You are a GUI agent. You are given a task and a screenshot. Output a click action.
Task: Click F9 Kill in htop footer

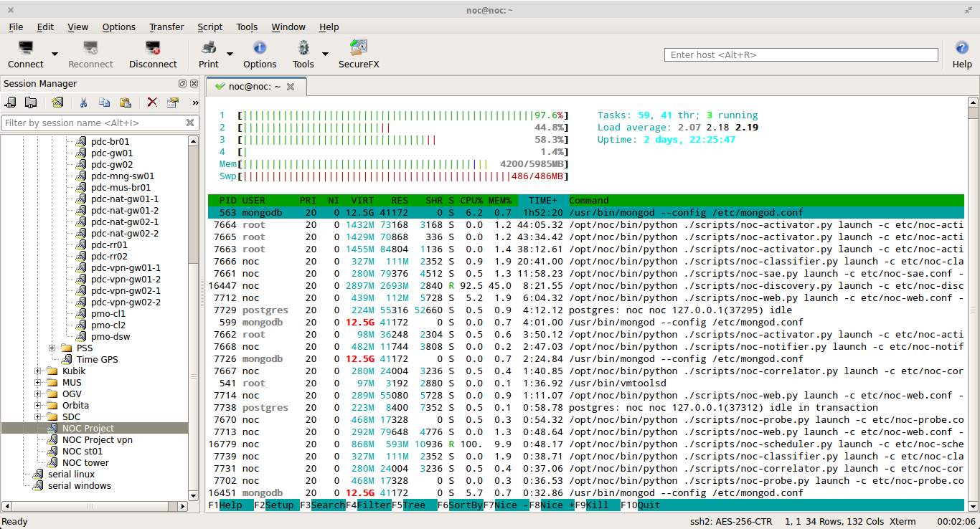[x=597, y=505]
